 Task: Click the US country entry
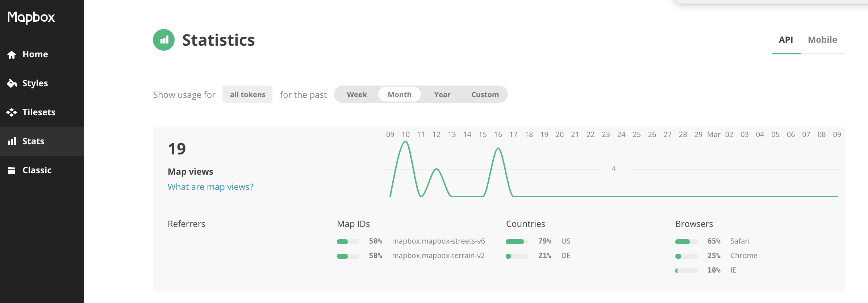[x=566, y=241]
